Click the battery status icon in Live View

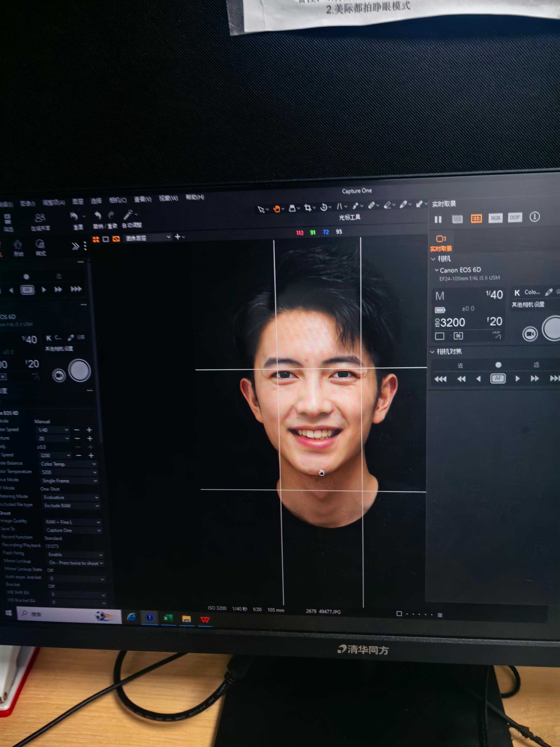(440, 310)
